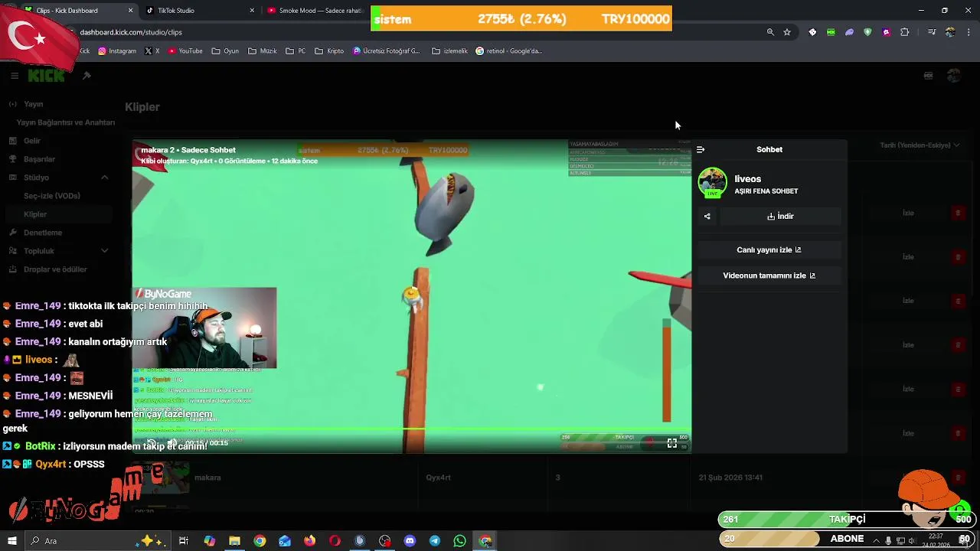This screenshot has width=980, height=551.
Task: Close the TikTok Studio tab
Action: coord(252,11)
